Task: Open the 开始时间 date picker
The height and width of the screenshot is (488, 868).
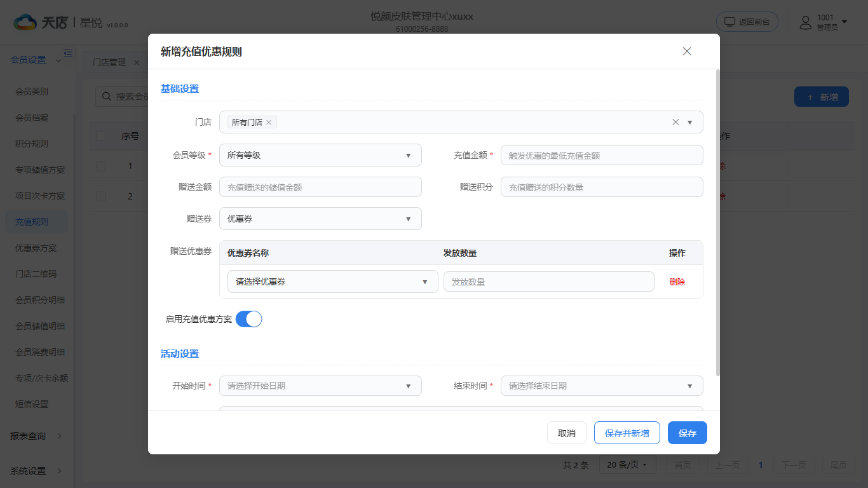Action: click(320, 386)
